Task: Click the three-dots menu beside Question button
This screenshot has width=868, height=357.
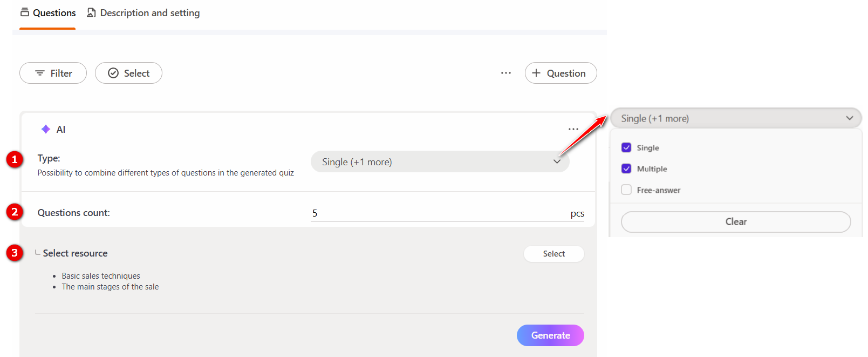Action: pyautogui.click(x=505, y=73)
